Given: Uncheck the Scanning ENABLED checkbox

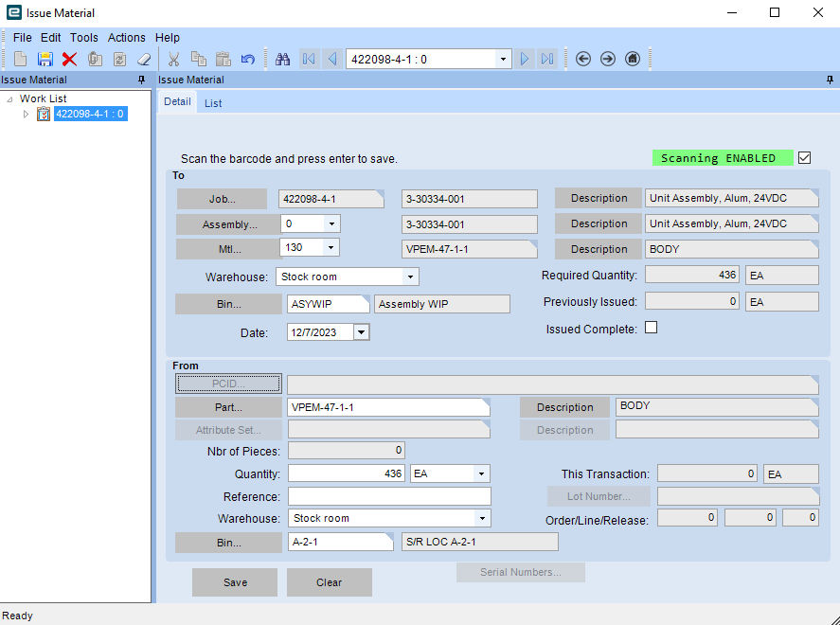Looking at the screenshot, I should pyautogui.click(x=804, y=157).
